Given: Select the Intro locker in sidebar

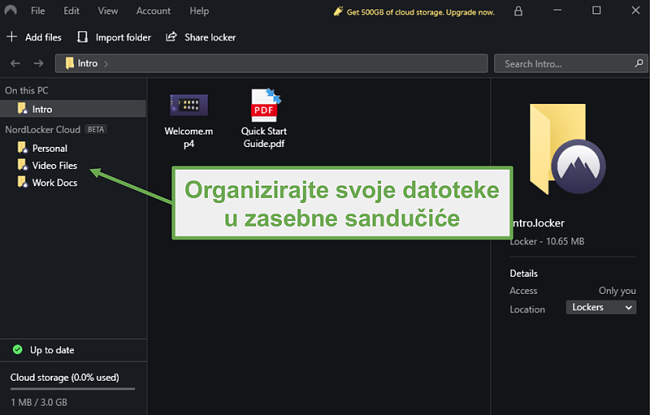Looking at the screenshot, I should click(x=73, y=109).
